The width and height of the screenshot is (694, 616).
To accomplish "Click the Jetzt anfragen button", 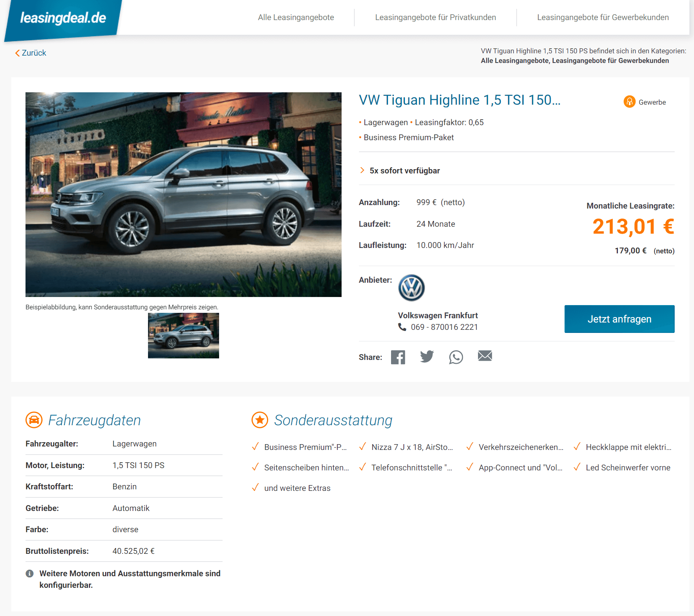I will 619,319.
